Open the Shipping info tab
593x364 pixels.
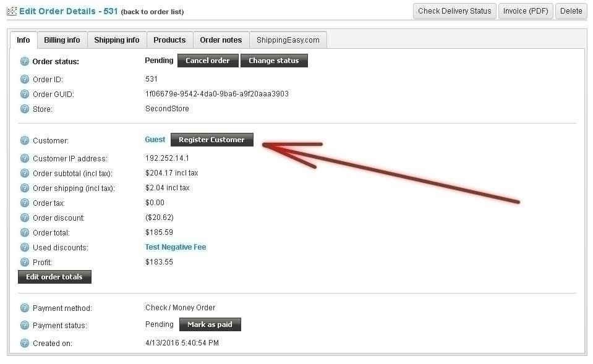point(117,40)
